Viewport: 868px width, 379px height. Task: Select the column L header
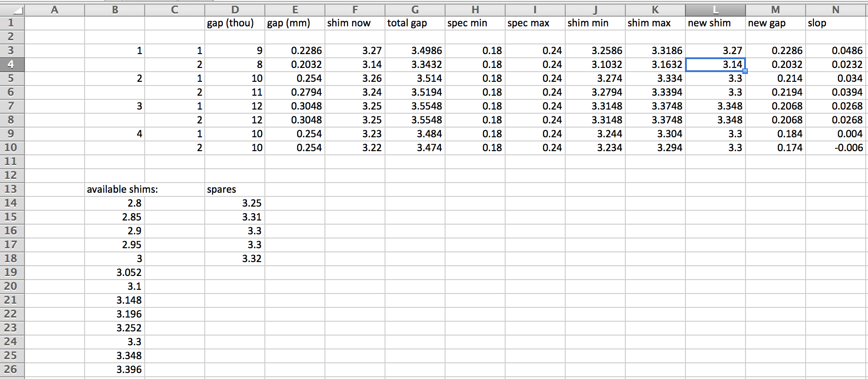(715, 10)
